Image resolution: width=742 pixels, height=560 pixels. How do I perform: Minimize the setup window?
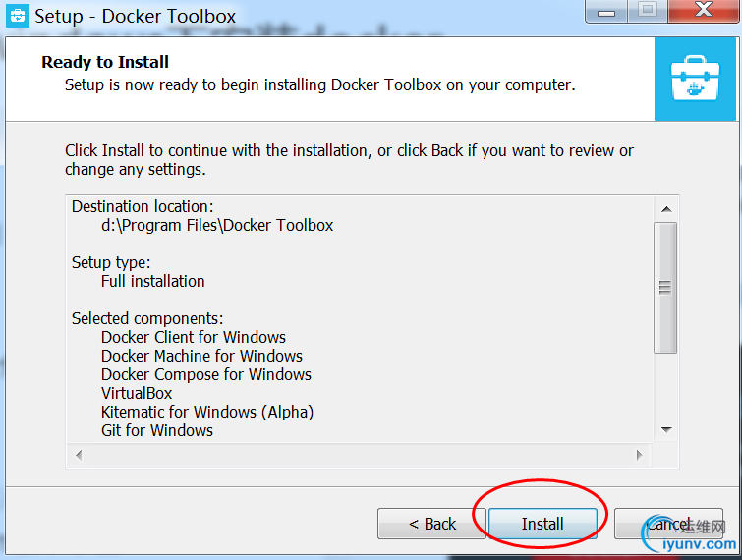(x=606, y=12)
